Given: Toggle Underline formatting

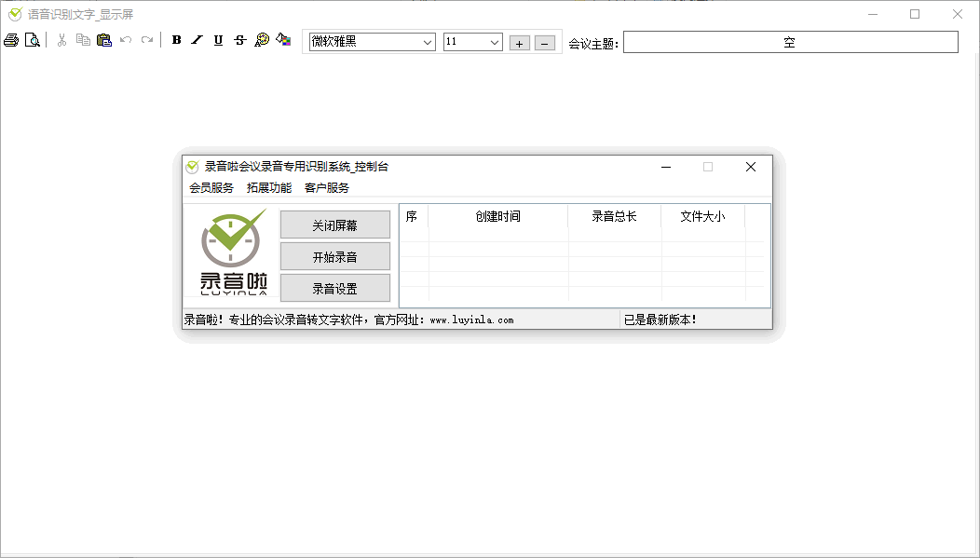Looking at the screenshot, I should click(218, 40).
